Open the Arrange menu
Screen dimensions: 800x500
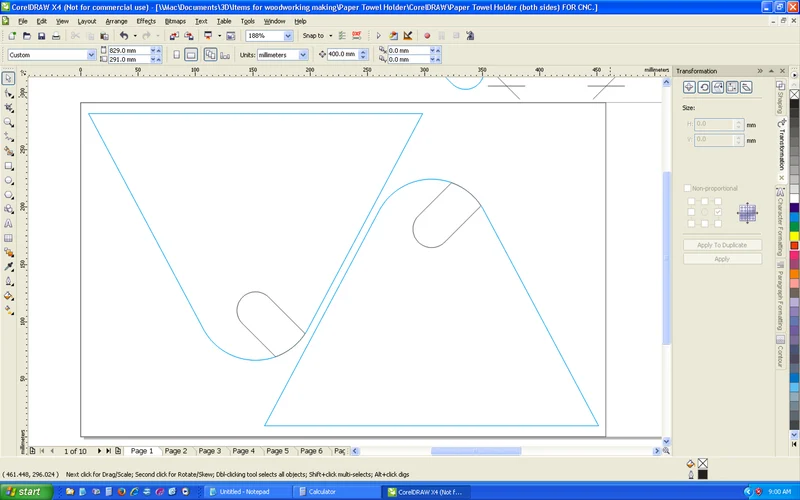click(x=116, y=21)
